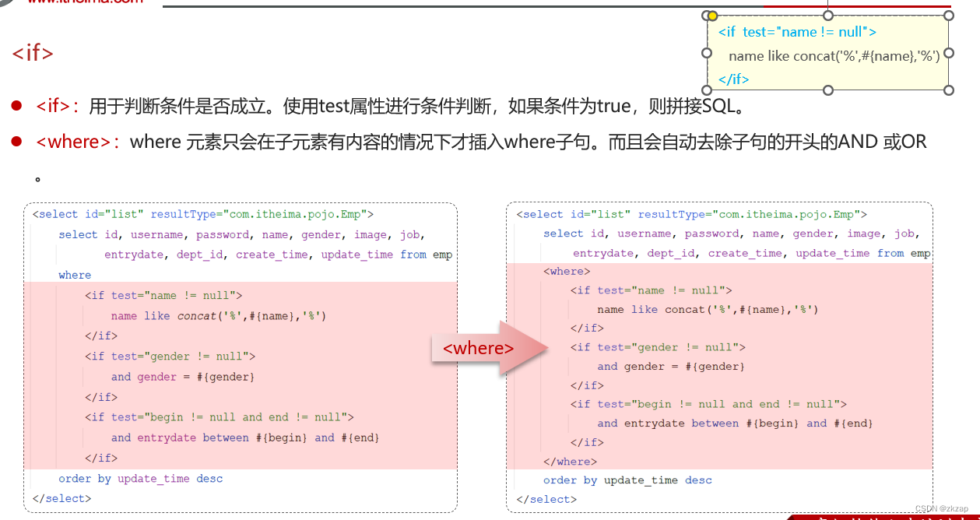Image resolution: width=980 pixels, height=520 pixels.
Task: Select the top-center resize handle of the callout
Action: pos(827,14)
